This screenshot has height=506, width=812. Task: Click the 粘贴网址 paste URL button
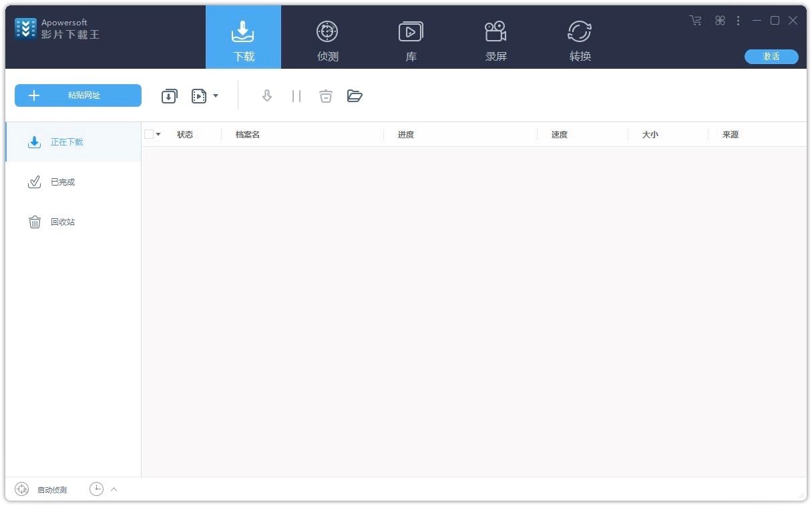click(x=77, y=95)
